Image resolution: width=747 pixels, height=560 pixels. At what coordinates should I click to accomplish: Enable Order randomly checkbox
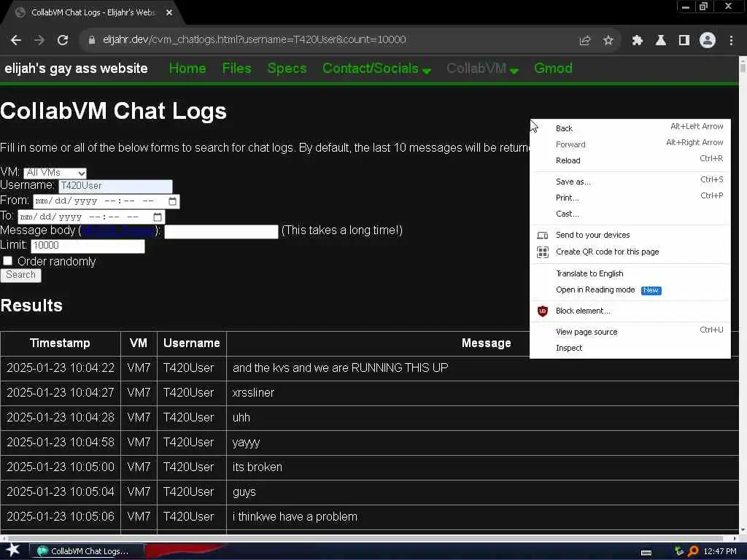(7, 261)
